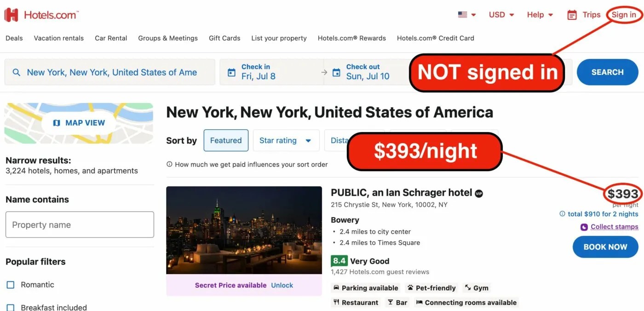Open MAP VIEW via the map icon
This screenshot has height=311, width=644.
(x=56, y=122)
